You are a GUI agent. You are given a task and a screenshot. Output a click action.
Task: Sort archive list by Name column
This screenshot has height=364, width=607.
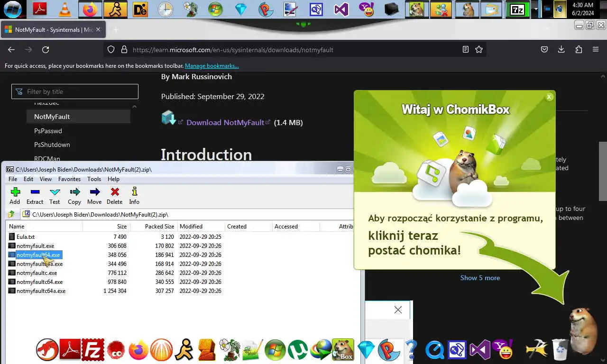[45, 226]
